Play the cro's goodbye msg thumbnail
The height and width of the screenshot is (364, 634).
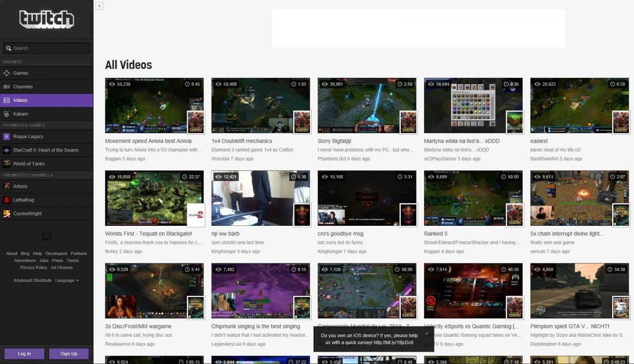(x=367, y=198)
